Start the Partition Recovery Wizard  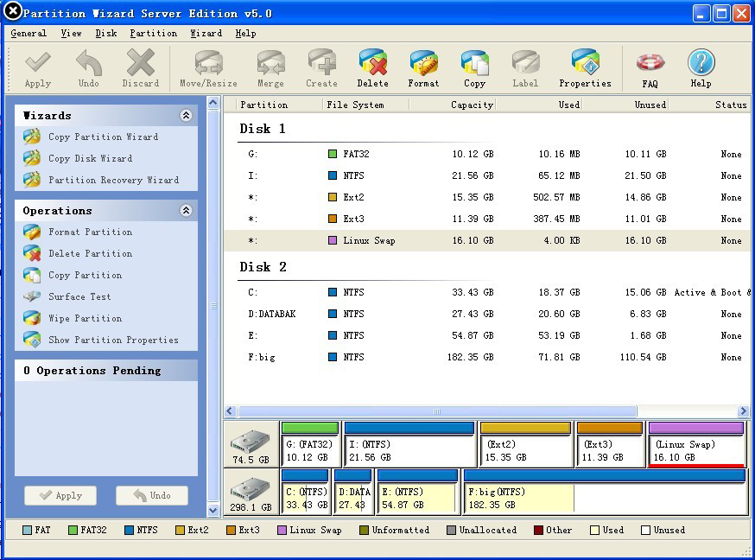pos(101,180)
